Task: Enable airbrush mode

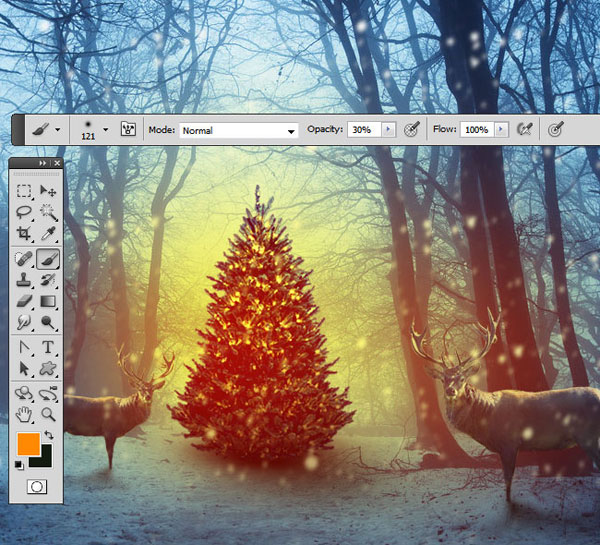Action: point(524,129)
